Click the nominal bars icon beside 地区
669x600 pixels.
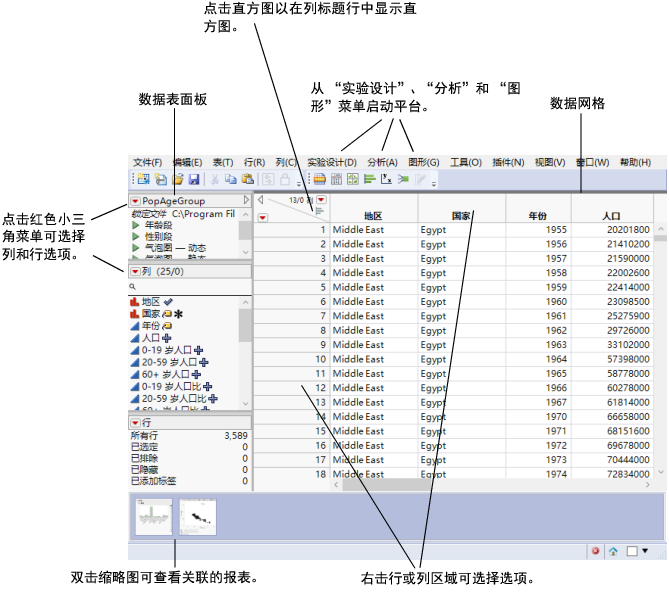tap(134, 302)
